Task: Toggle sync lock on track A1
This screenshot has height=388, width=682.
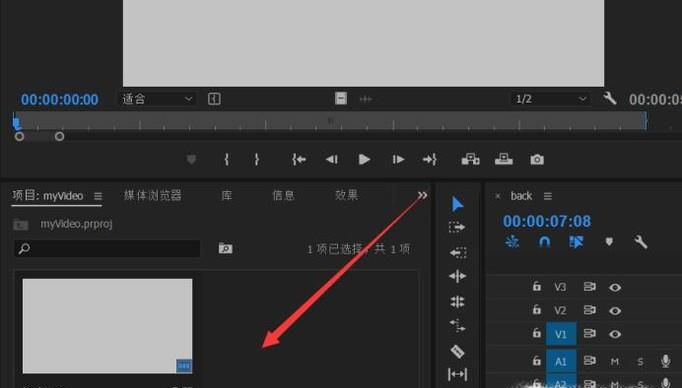Action: pyautogui.click(x=589, y=361)
